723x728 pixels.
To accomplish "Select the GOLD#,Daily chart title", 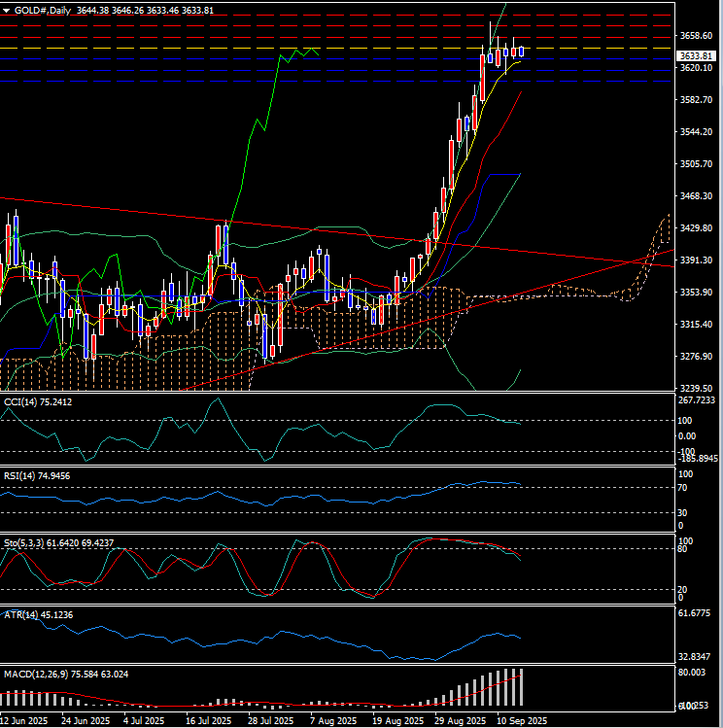I will point(42,11).
